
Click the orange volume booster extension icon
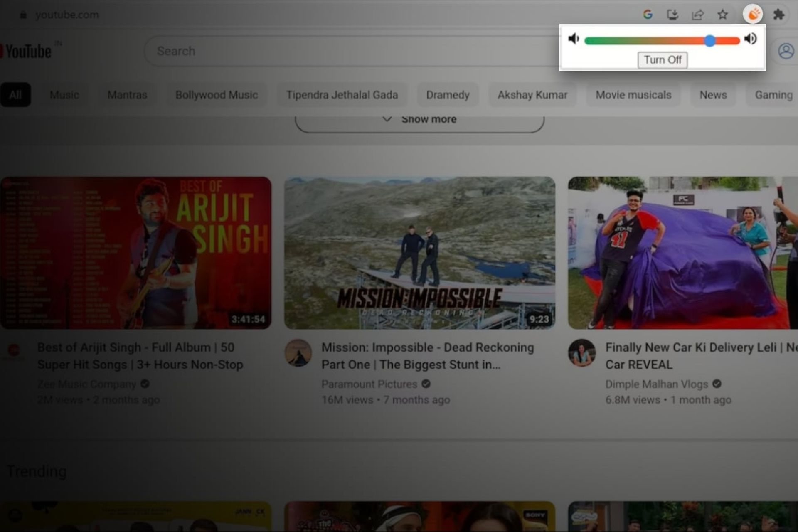click(x=753, y=15)
